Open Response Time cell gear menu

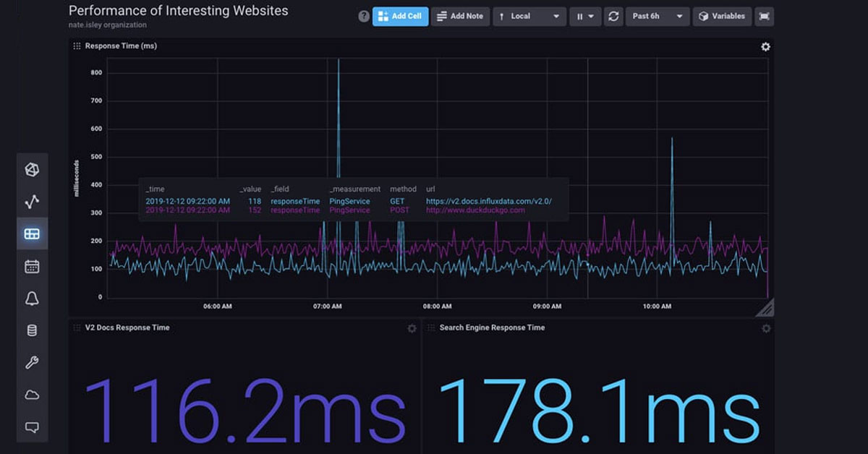coord(765,47)
